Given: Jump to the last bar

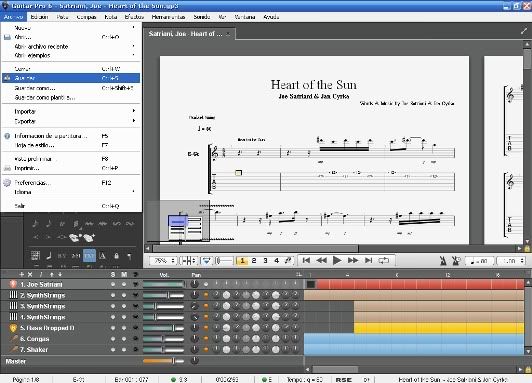Looking at the screenshot, I should pos(368,261).
